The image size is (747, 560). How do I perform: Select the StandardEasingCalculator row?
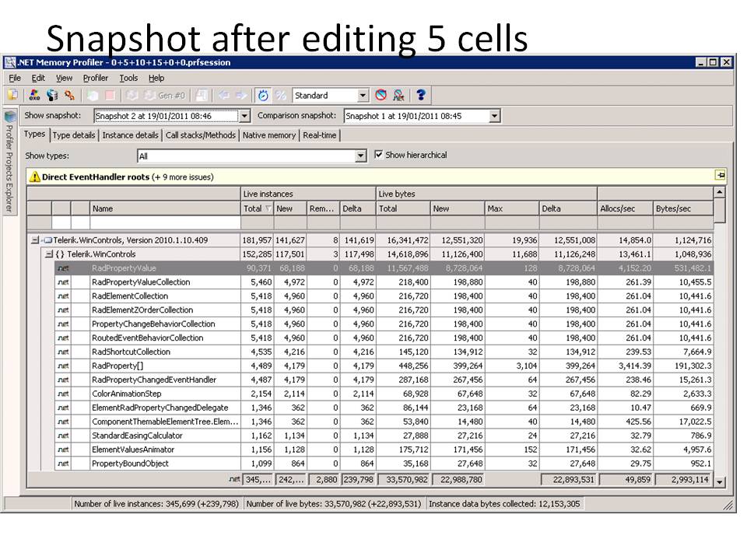click(384, 436)
